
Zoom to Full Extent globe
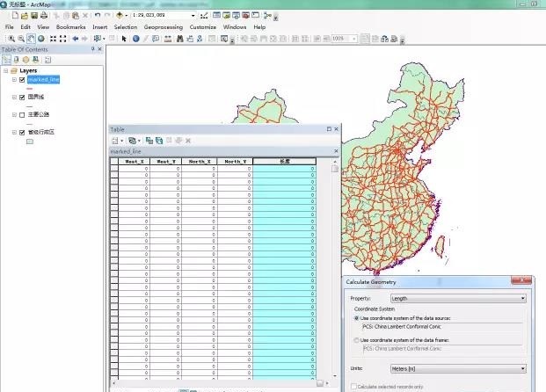[x=41, y=39]
